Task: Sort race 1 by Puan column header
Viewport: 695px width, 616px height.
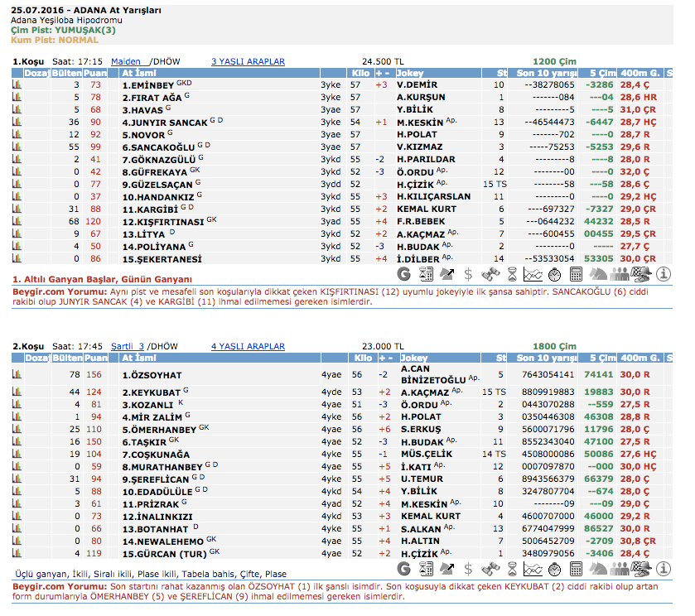Action: click(96, 72)
